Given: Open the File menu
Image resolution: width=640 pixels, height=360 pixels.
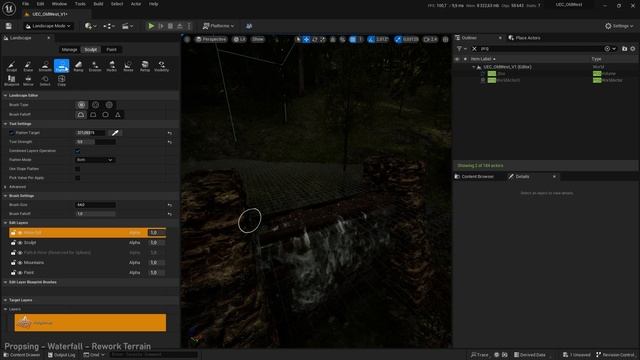Looking at the screenshot, I should coord(25,4).
